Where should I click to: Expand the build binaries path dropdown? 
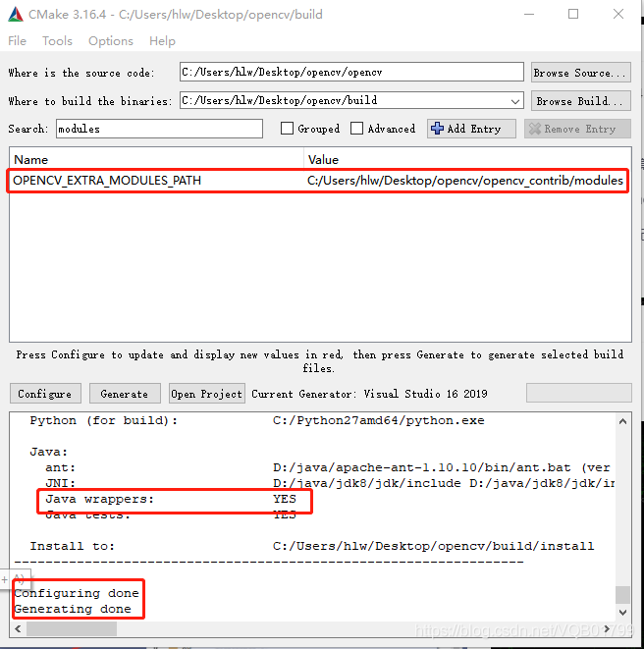[514, 101]
